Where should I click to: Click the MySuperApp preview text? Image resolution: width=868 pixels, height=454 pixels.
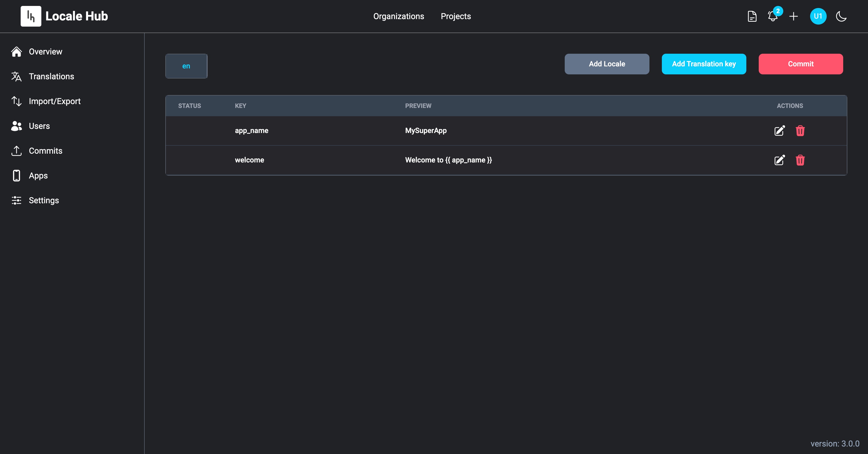click(425, 131)
